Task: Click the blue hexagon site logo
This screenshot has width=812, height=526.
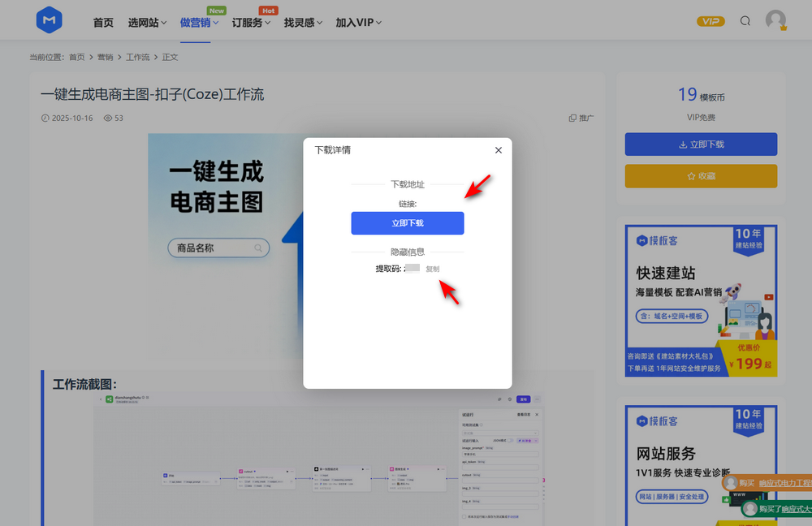Action: tap(50, 21)
